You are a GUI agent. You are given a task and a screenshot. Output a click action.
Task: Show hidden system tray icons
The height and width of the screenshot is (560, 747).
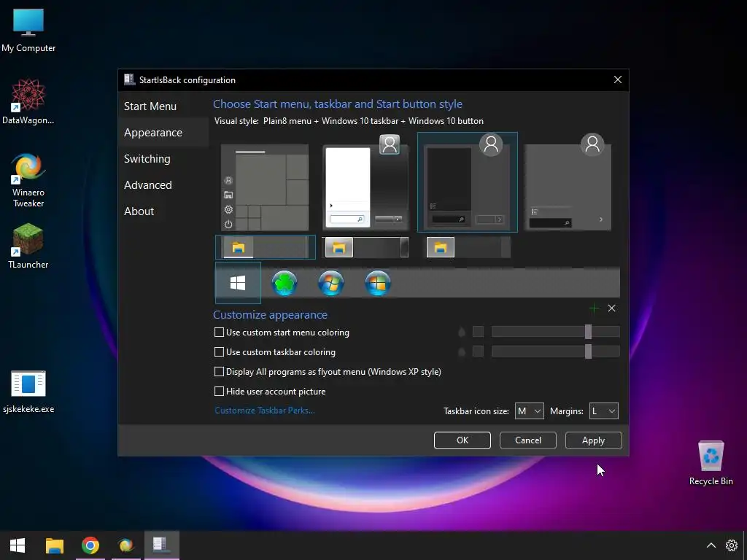click(711, 545)
